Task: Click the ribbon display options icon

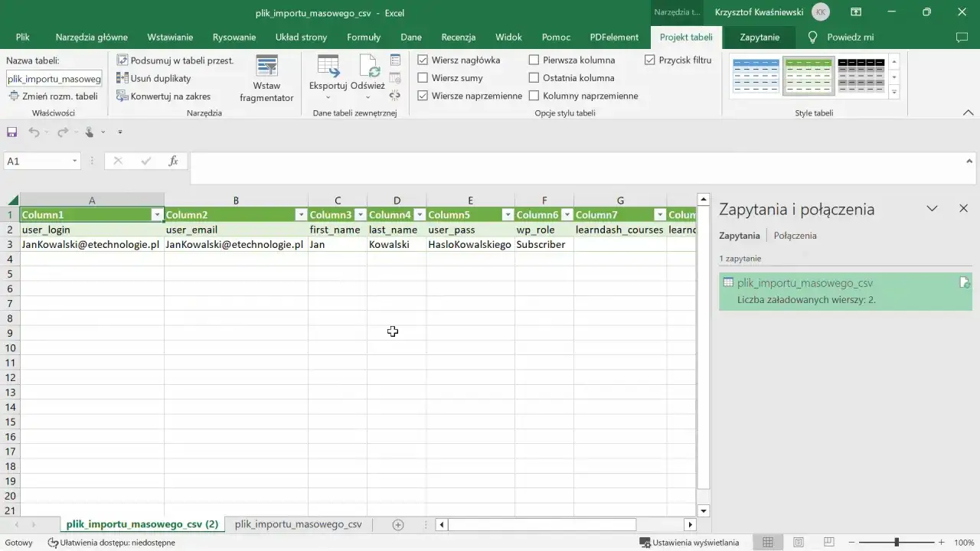Action: 856,12
